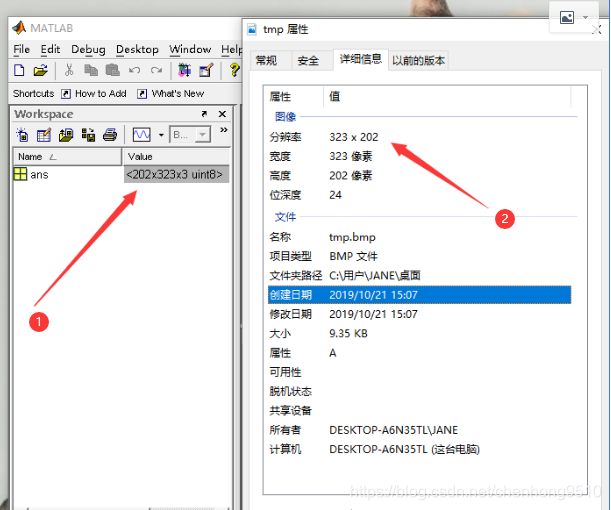Select the 脱机状态 property row
611x510 pixels.
coord(420,391)
